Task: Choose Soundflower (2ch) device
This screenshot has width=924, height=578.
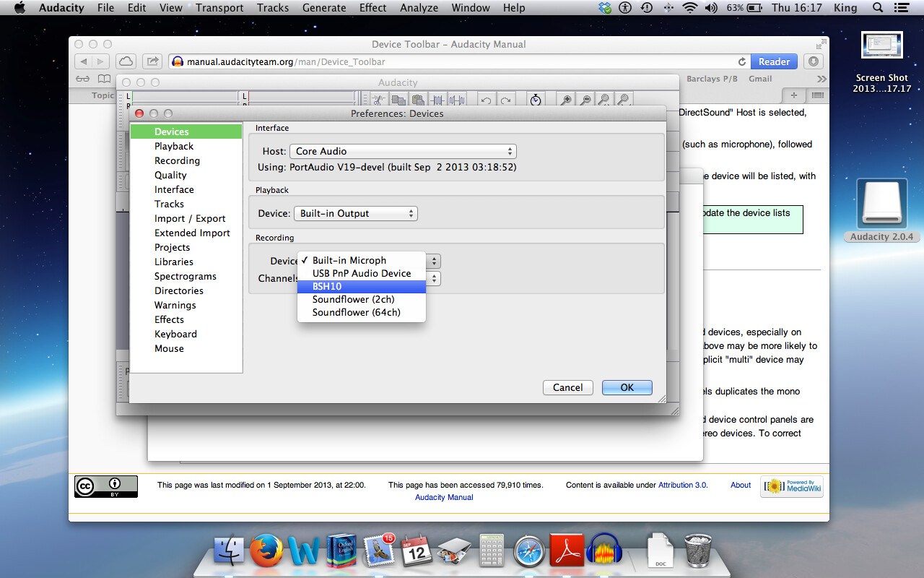Action: click(x=362, y=299)
